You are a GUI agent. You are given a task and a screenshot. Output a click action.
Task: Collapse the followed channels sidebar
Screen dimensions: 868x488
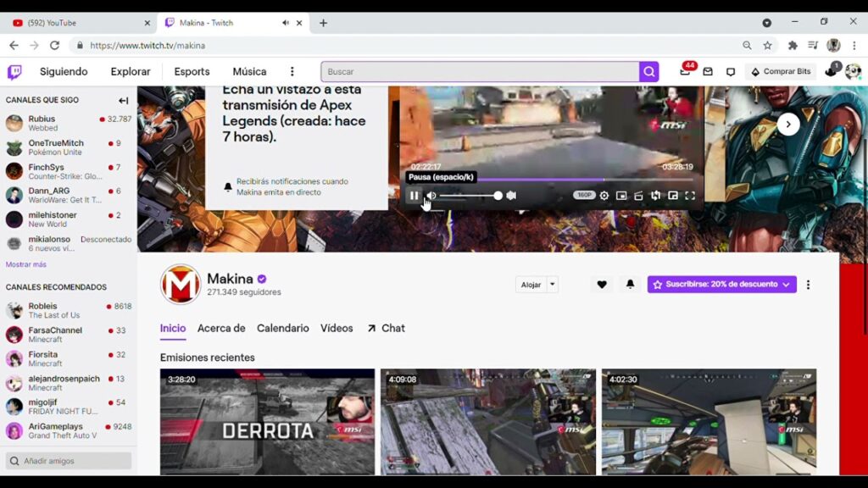coord(124,100)
